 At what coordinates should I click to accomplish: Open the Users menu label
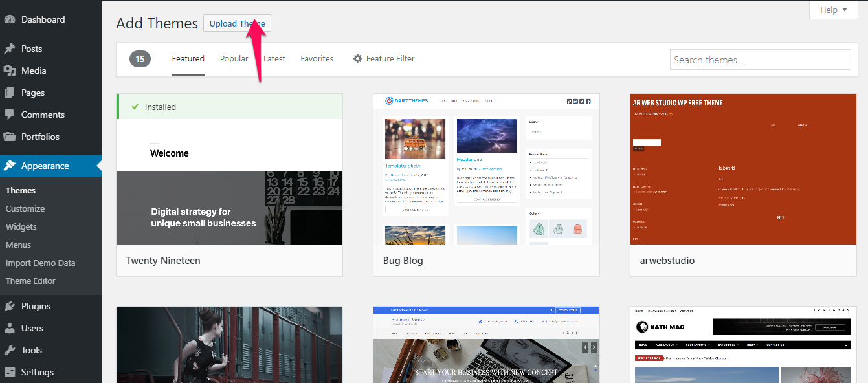(x=32, y=328)
